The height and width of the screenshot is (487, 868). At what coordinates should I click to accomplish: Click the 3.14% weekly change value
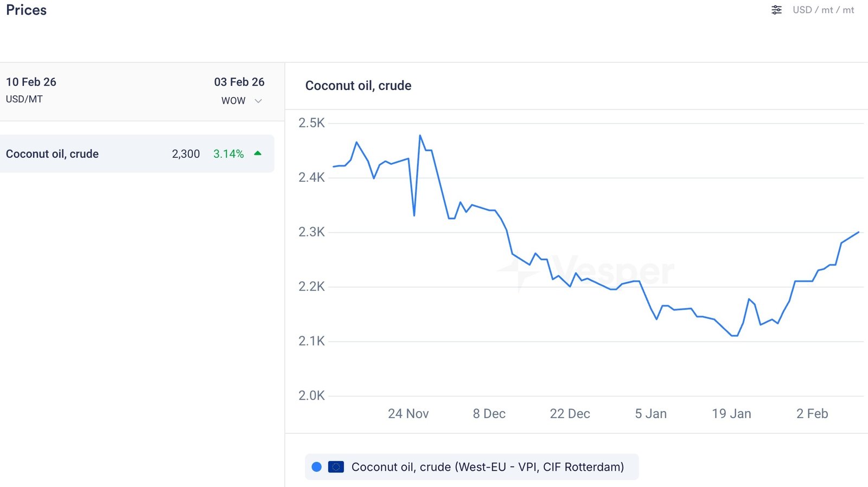pyautogui.click(x=228, y=154)
